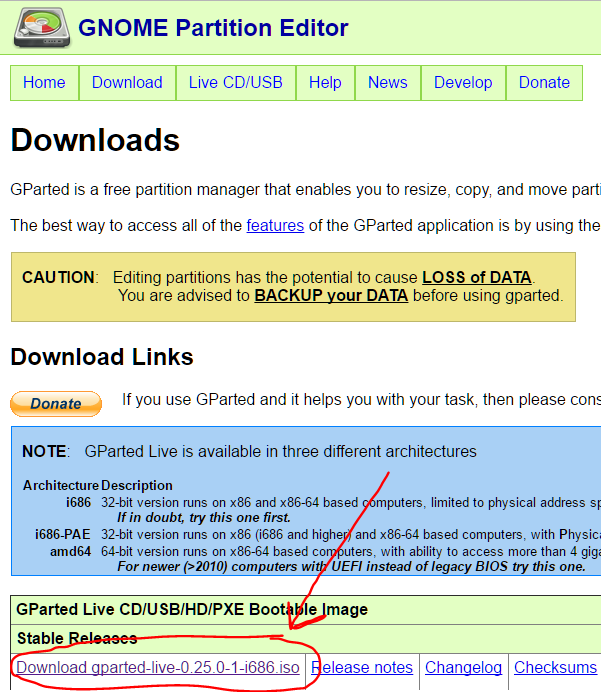Open the Develop nav tab

463,83
